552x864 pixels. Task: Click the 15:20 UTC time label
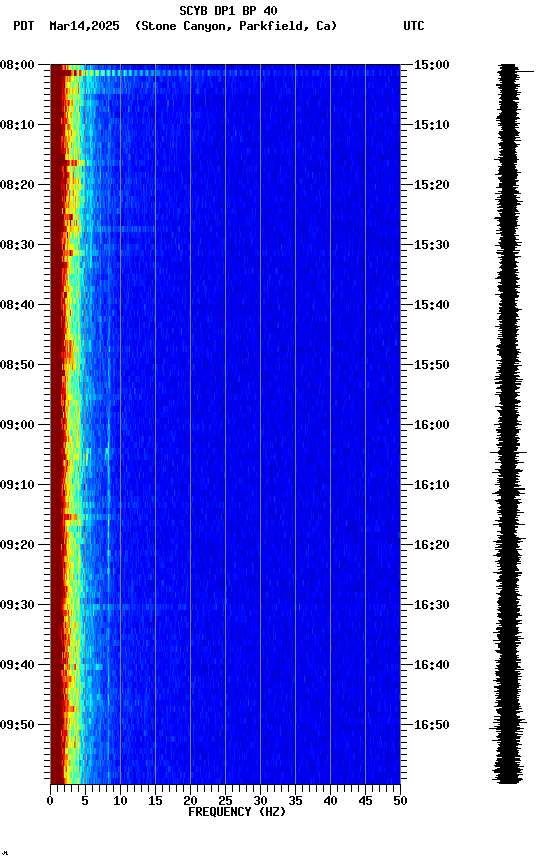click(431, 185)
